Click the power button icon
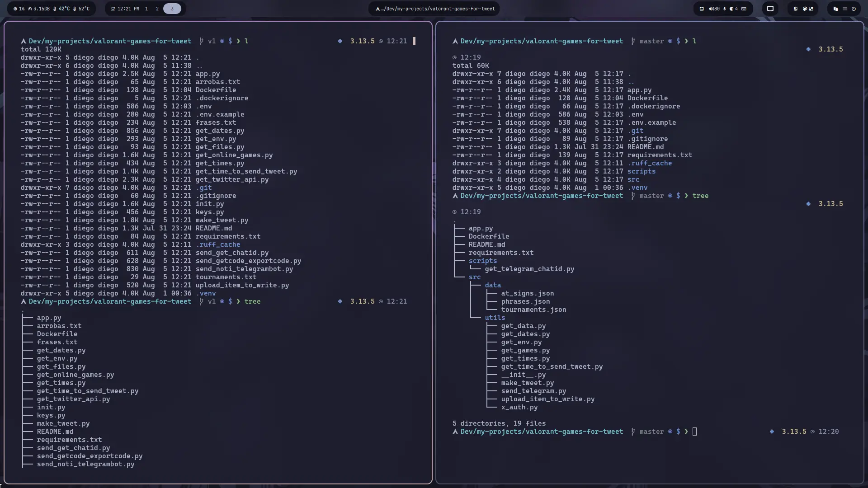This screenshot has height=488, width=868. pos(854,9)
